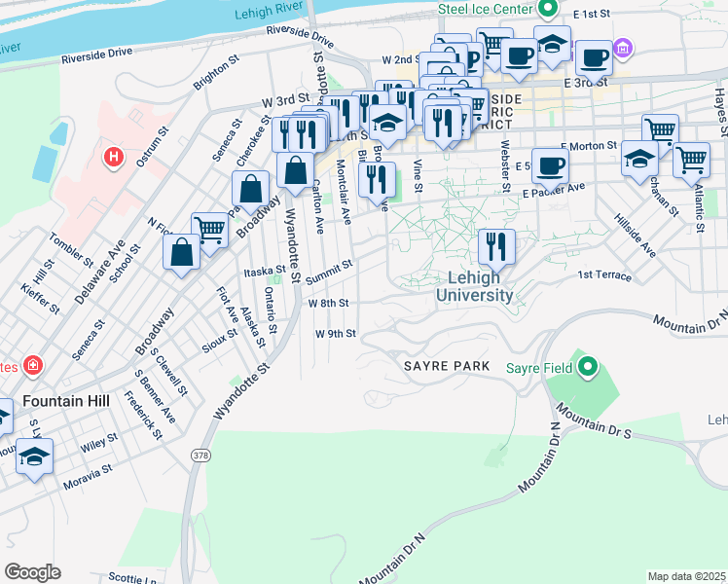Click the S Clewell St label
This screenshot has width=728, height=584.
(x=169, y=373)
